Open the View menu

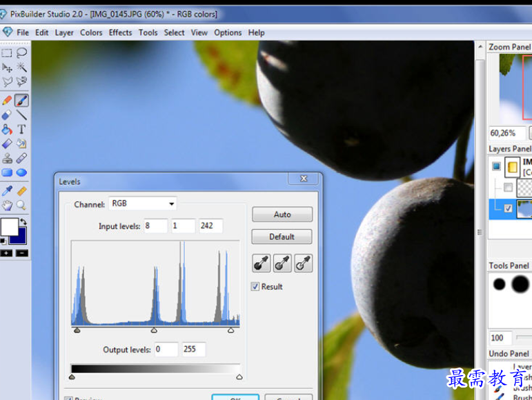coord(199,32)
